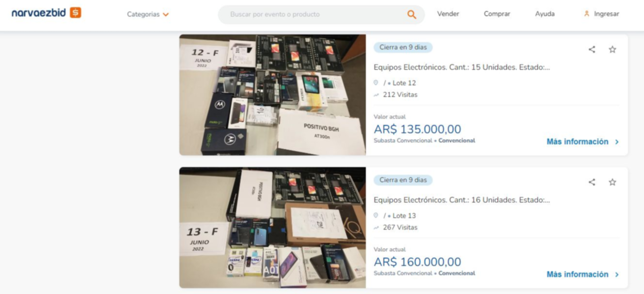The width and height of the screenshot is (644, 294).
Task: Click the visits trend icon for Lote 13
Action: 376,228
